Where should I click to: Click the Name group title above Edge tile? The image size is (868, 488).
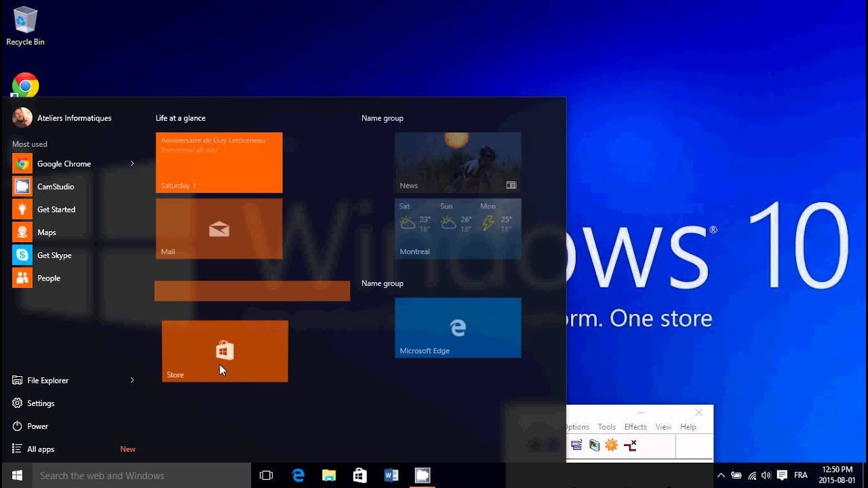click(x=382, y=283)
